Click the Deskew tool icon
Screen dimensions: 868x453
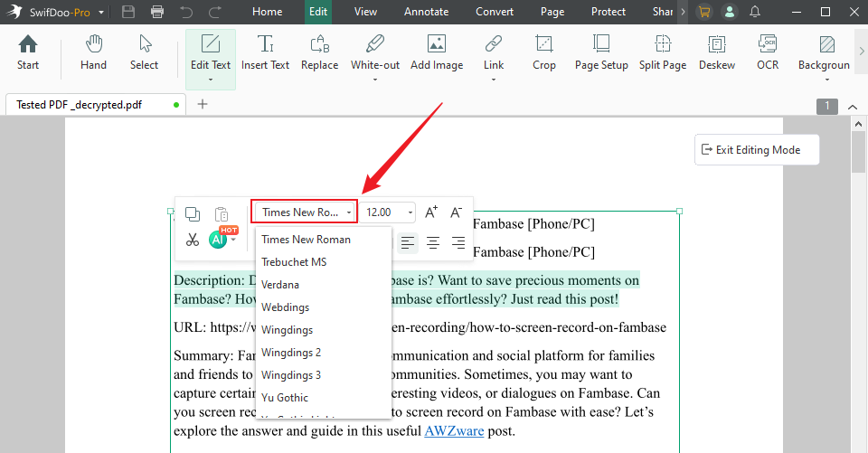[716, 52]
